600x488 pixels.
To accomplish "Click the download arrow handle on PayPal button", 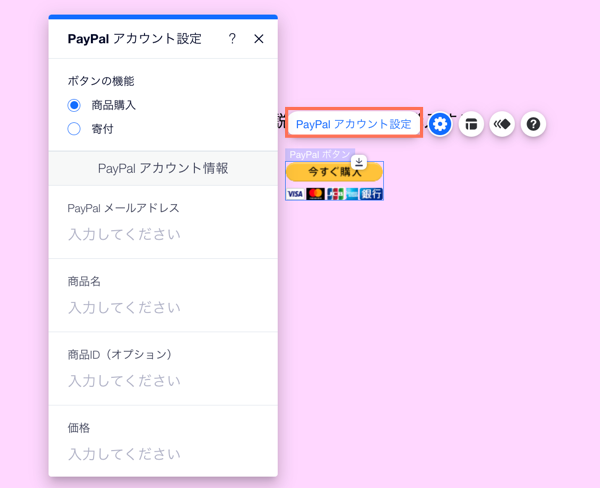I will coord(359,162).
